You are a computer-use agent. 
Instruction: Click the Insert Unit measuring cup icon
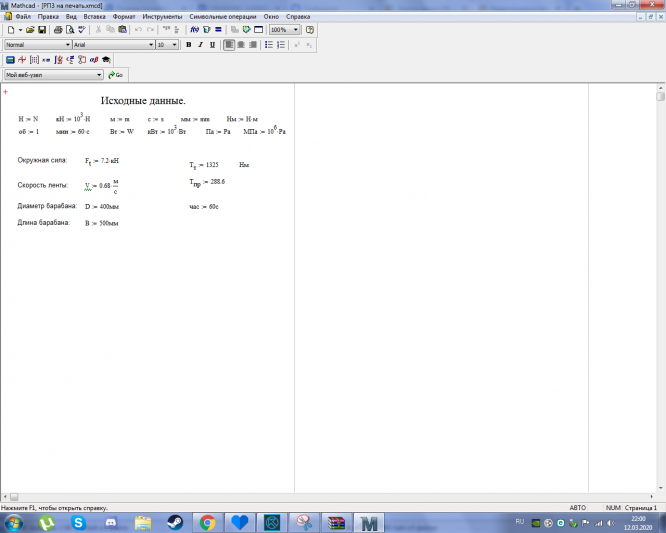(x=206, y=30)
